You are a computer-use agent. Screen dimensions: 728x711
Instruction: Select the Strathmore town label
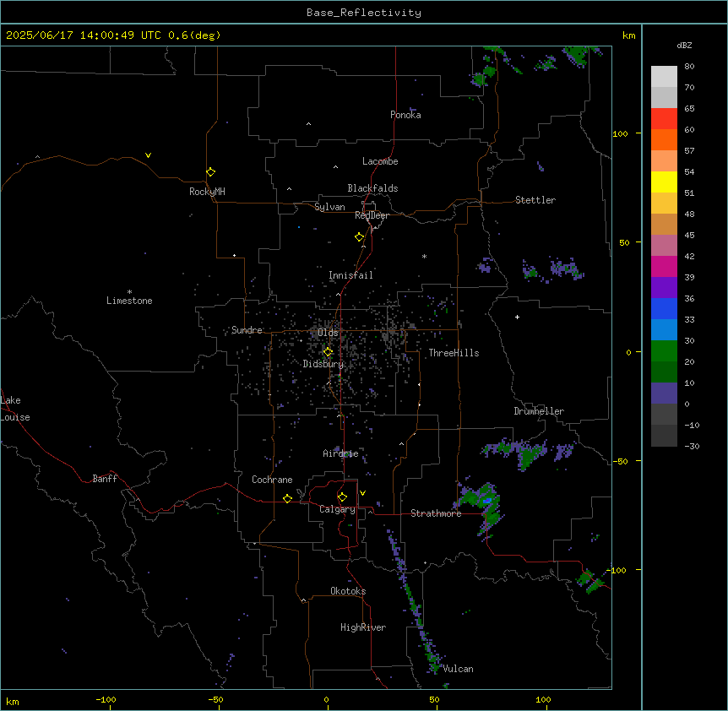(x=436, y=513)
